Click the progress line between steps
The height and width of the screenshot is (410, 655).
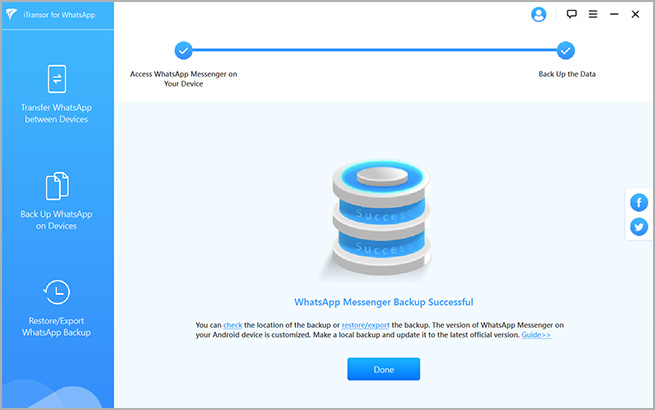(x=374, y=51)
